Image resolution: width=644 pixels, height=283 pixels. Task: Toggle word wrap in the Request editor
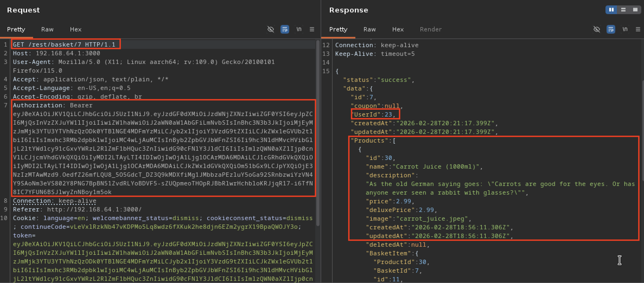click(285, 29)
